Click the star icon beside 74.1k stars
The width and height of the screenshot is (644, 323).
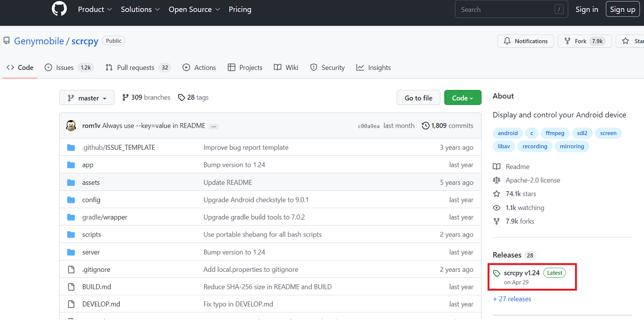click(497, 194)
